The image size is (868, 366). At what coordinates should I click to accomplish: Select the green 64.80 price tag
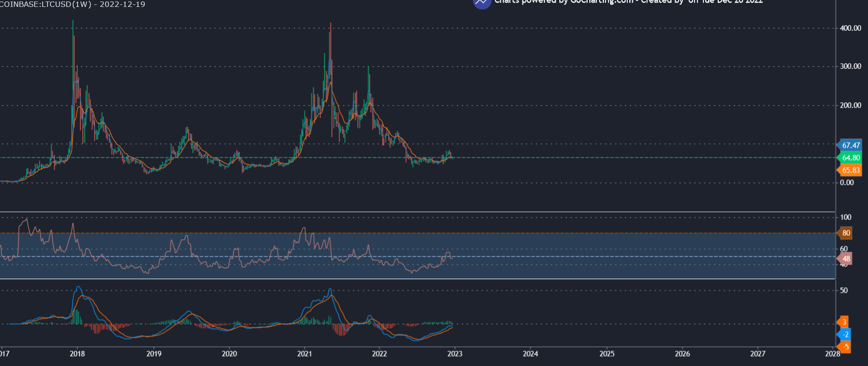[849, 158]
